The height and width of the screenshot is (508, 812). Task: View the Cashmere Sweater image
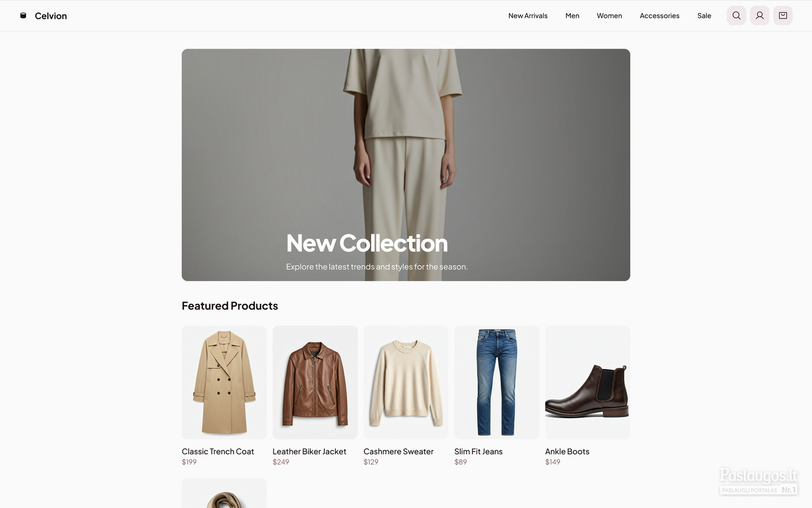(405, 382)
